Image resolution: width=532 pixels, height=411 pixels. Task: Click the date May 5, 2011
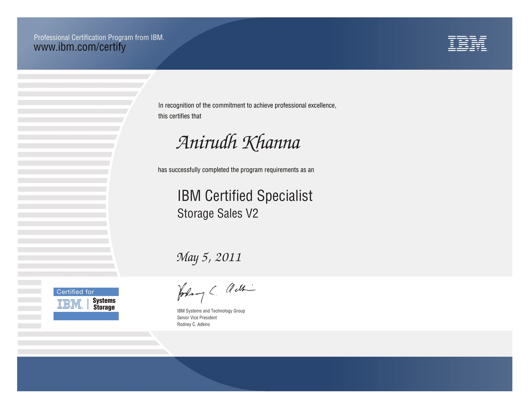[x=209, y=257]
